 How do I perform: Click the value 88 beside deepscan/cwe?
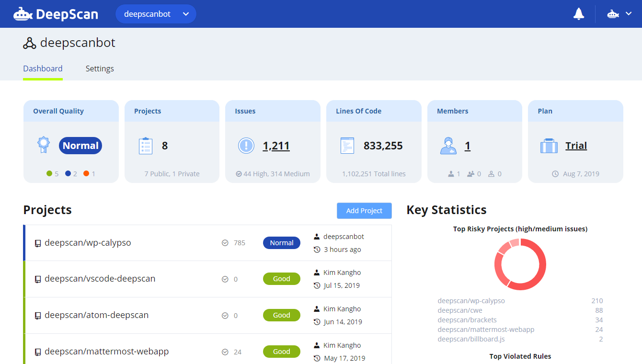pos(599,310)
